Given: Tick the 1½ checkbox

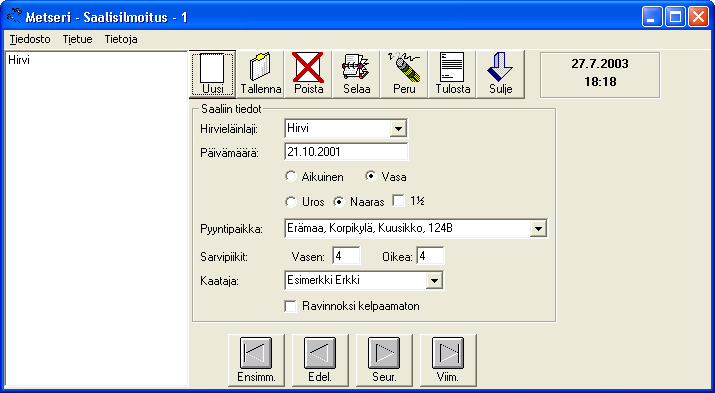Looking at the screenshot, I should 399,201.
